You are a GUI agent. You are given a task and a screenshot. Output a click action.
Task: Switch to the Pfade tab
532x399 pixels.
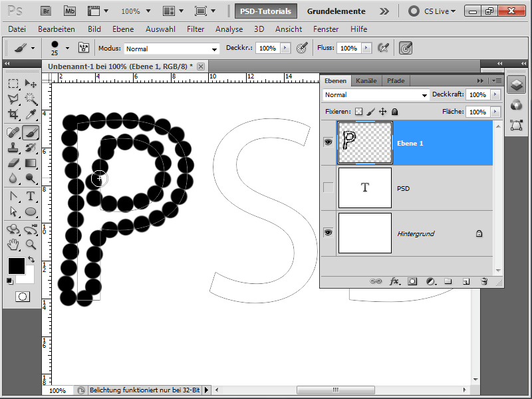396,80
